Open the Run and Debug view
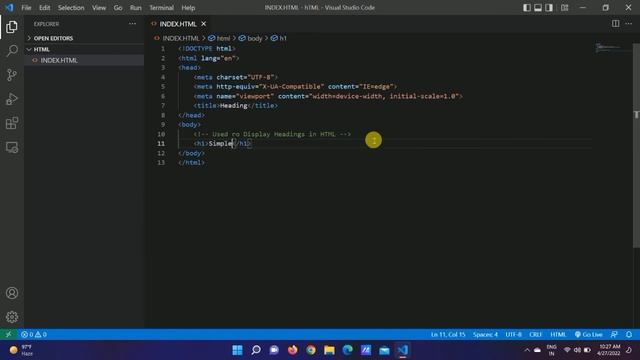Image resolution: width=640 pixels, height=360 pixels. click(x=12, y=99)
